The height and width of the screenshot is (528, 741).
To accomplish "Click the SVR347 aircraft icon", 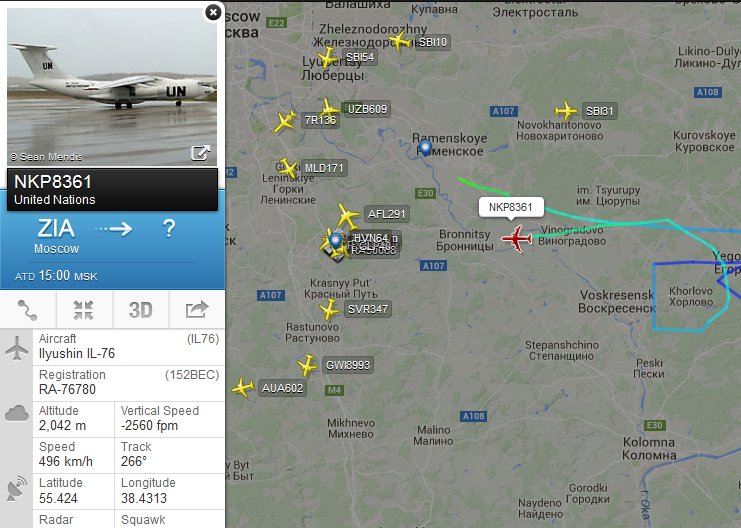I will (329, 310).
